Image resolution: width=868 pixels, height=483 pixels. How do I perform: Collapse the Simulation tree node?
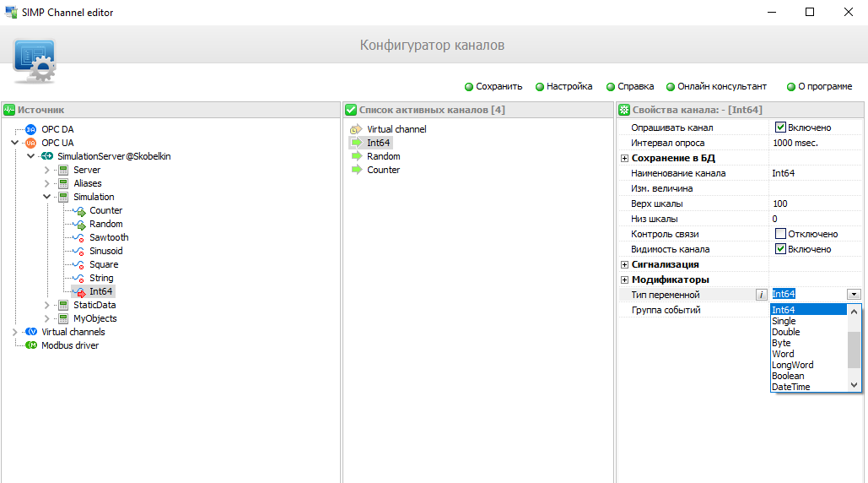(47, 197)
